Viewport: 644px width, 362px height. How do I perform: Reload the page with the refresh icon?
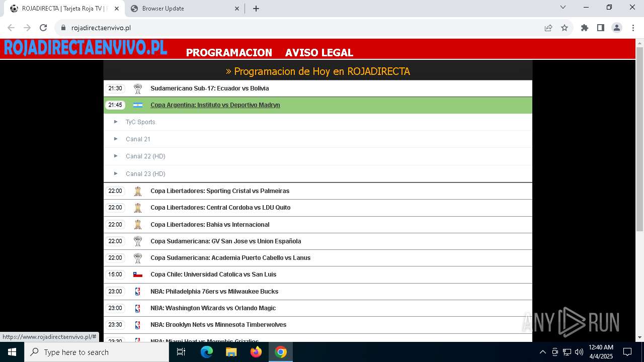pyautogui.click(x=43, y=28)
